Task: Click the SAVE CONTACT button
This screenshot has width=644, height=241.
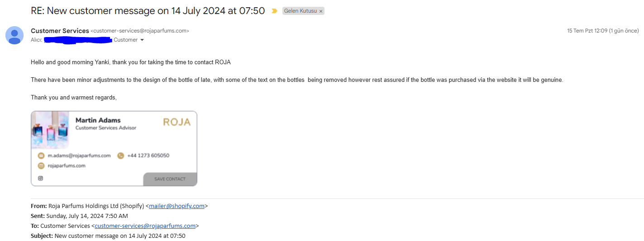Action: tap(170, 179)
